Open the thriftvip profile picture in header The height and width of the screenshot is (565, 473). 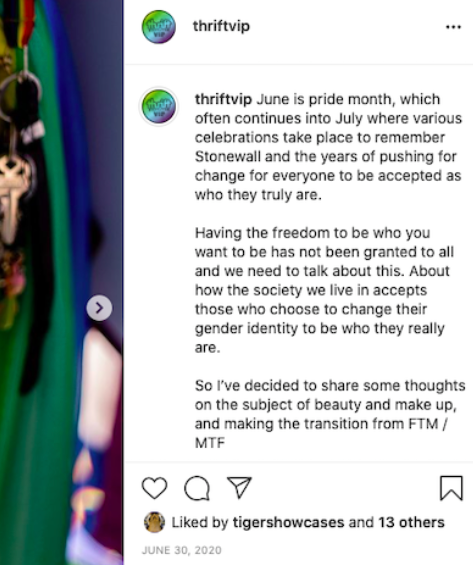[159, 27]
